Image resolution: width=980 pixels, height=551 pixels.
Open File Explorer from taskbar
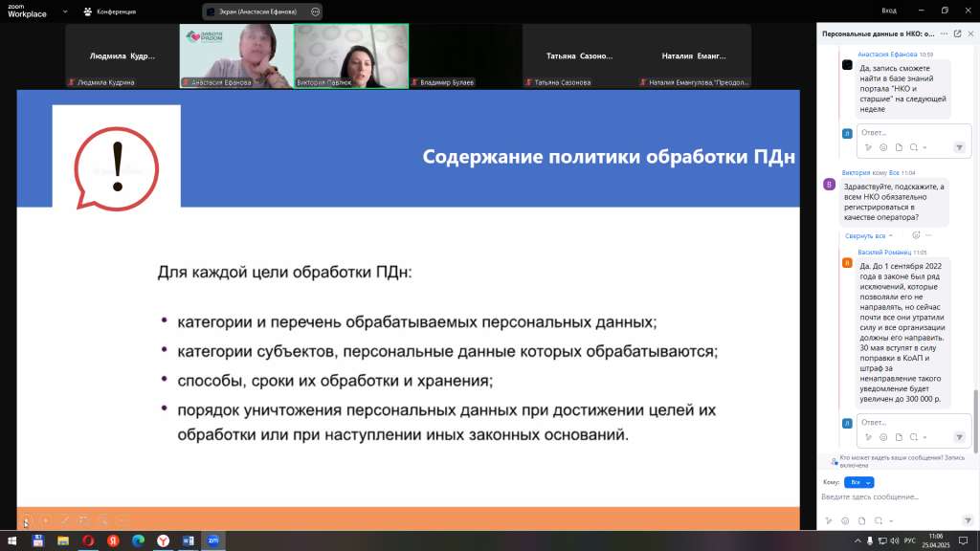62,540
